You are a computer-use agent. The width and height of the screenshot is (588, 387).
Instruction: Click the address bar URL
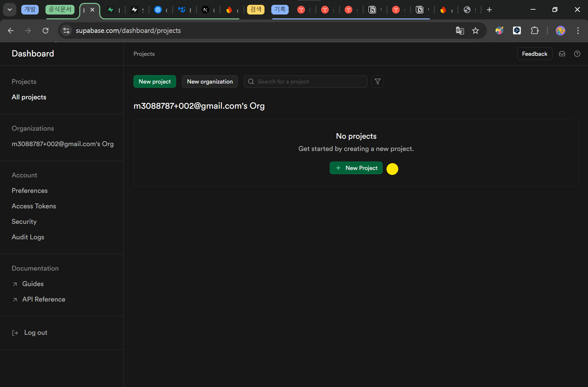point(128,31)
